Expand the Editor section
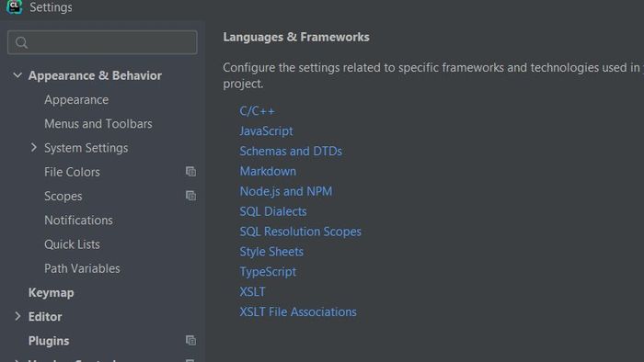The width and height of the screenshot is (644, 362). [17, 316]
